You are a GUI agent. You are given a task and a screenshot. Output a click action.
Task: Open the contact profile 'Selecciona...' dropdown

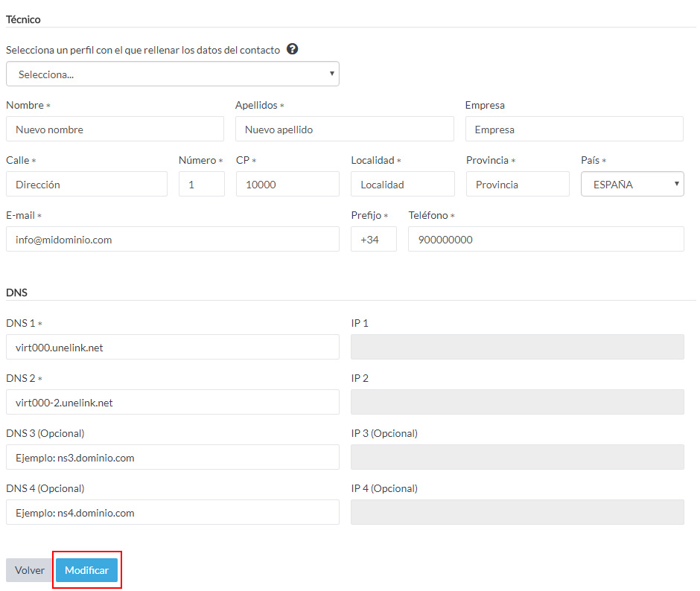172,74
